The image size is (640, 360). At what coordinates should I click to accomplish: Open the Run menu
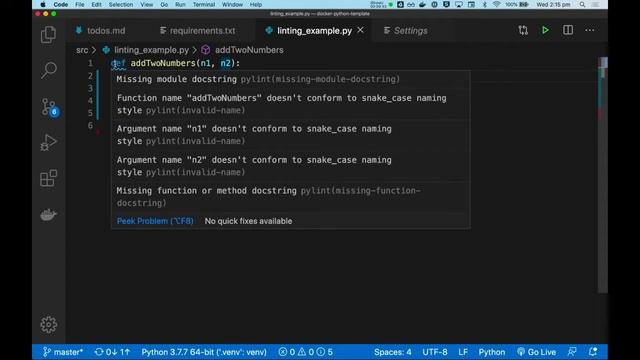(x=180, y=4)
